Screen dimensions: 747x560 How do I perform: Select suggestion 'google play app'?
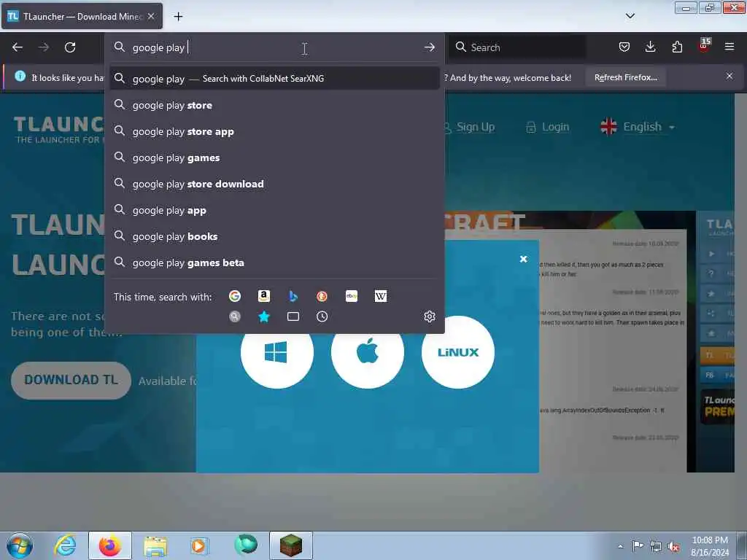click(274, 210)
